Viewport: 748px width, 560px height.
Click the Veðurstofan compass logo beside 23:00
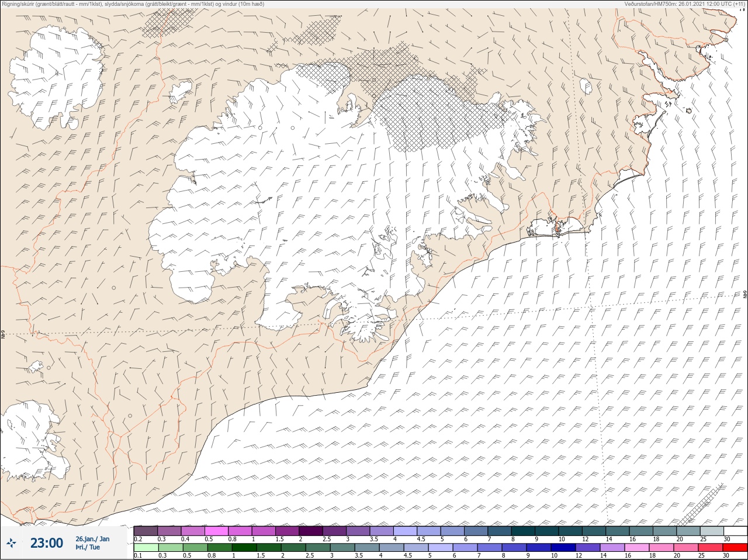pos(12,543)
